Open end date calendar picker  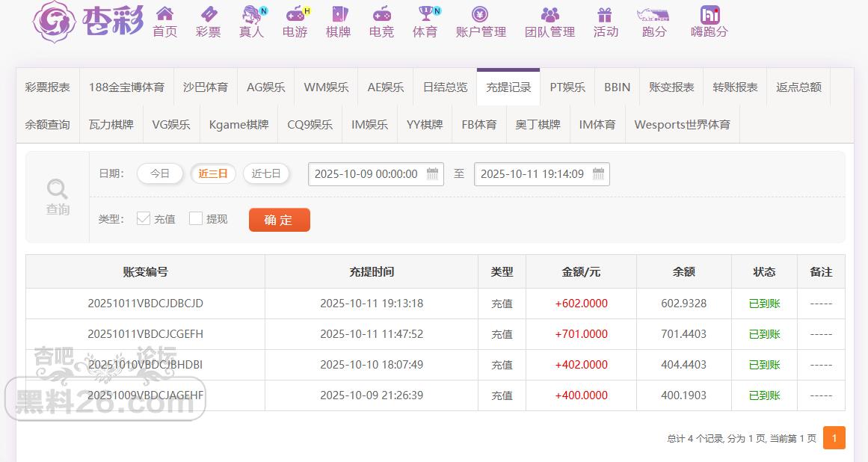pos(598,174)
